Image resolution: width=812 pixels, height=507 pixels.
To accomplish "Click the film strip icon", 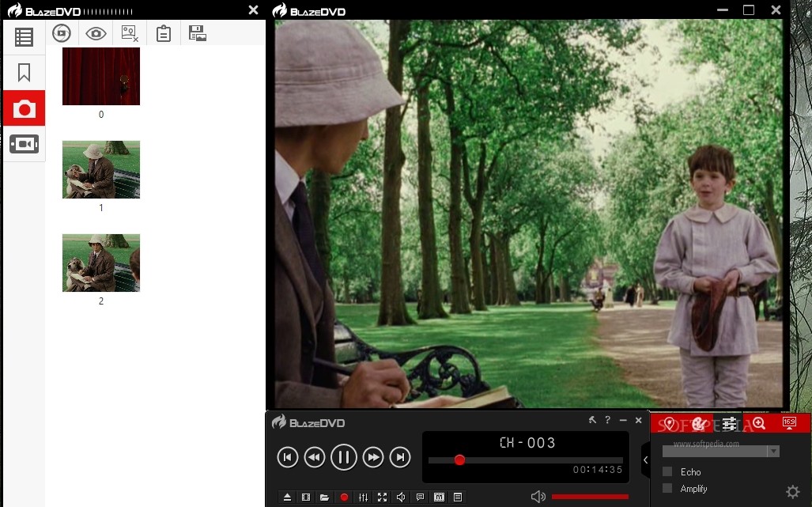I will (x=306, y=498).
